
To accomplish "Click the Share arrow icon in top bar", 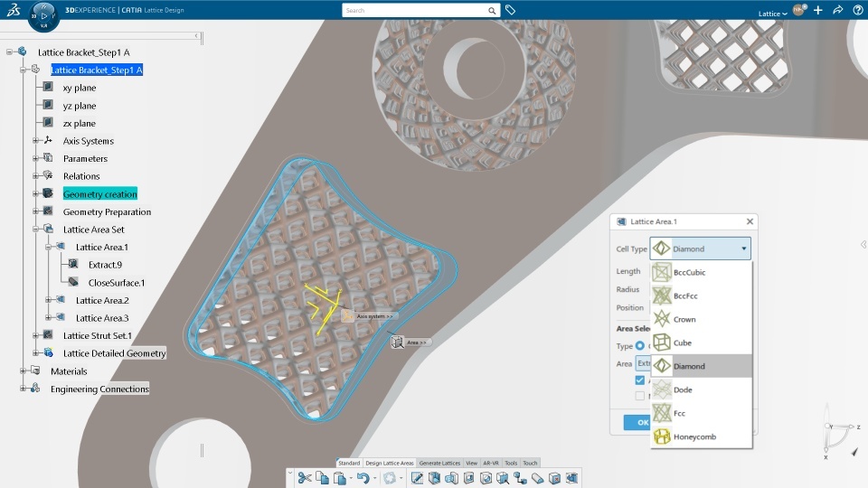I will click(837, 10).
